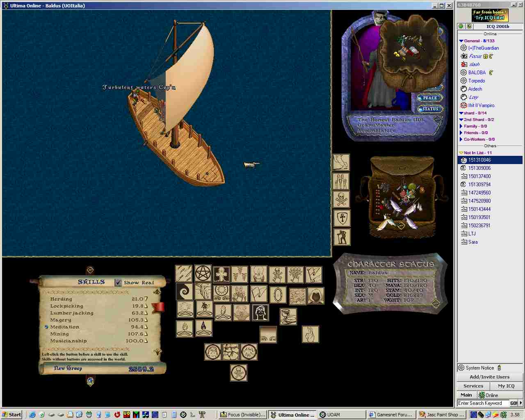Image resolution: width=525 pixels, height=420 pixels.
Task: Collapse the 2nd Shard group
Action: click(x=461, y=119)
